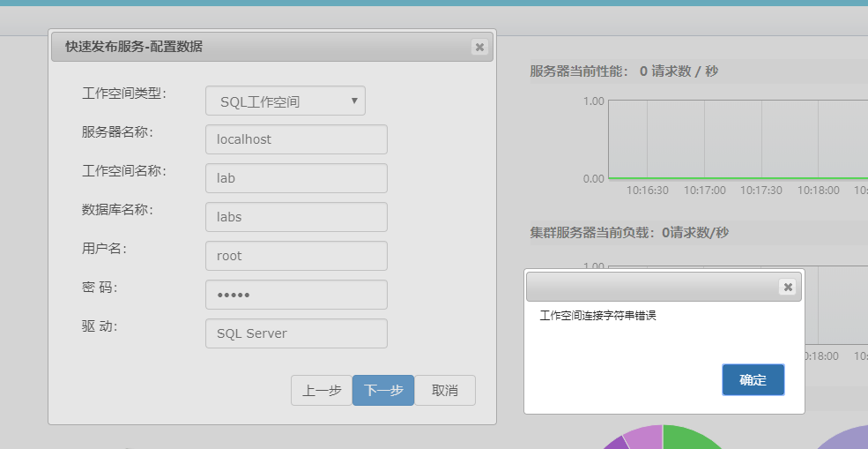
Task: Click the 工作空间名称 field containing lab
Action: tap(296, 178)
